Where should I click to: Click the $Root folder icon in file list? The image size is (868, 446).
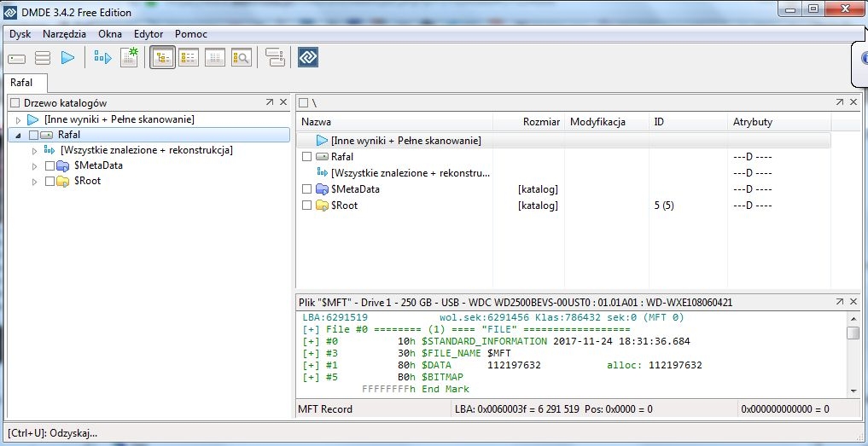point(322,206)
